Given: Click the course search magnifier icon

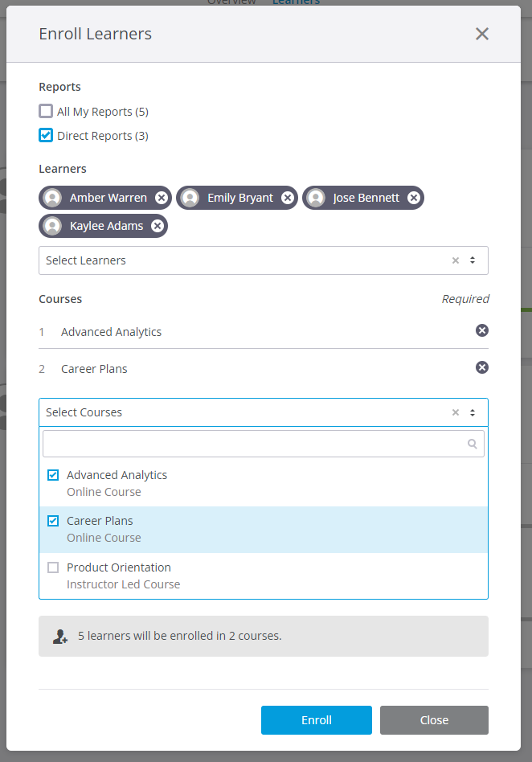Looking at the screenshot, I should tap(473, 444).
